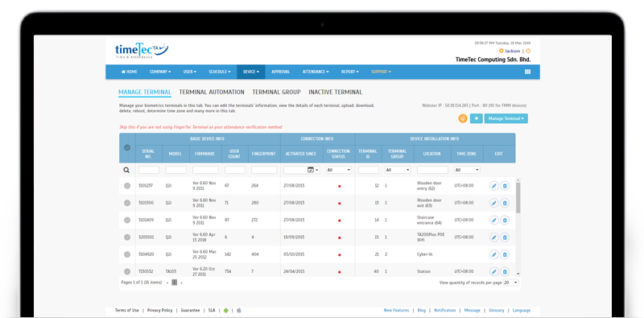Edit terminal 3104920 with pencil icon
The height and width of the screenshot is (318, 644).
(x=494, y=254)
